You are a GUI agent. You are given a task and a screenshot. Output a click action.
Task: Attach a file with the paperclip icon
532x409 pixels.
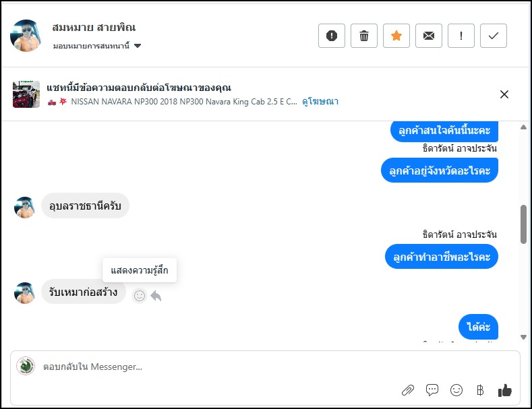point(407,390)
